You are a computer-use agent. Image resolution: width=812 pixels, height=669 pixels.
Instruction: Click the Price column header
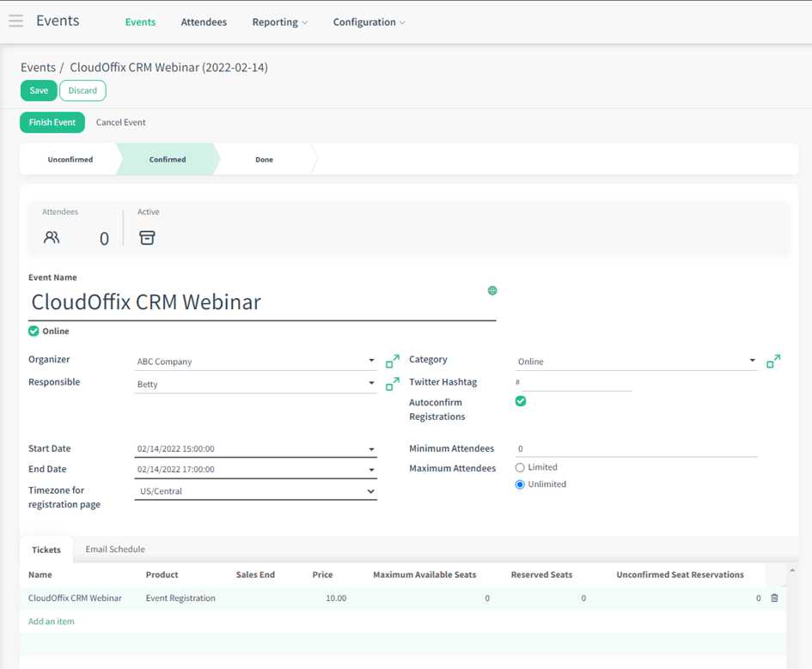pos(322,575)
